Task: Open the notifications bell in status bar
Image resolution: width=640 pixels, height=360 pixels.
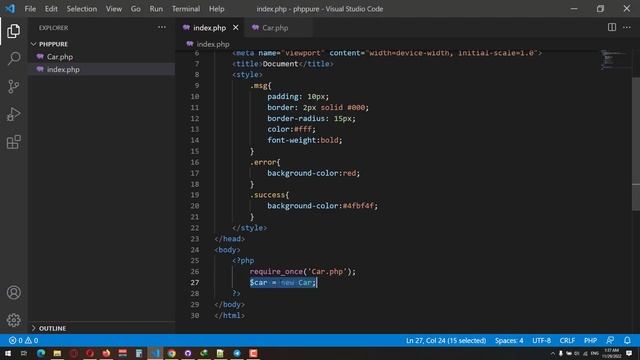Action: 627,340
